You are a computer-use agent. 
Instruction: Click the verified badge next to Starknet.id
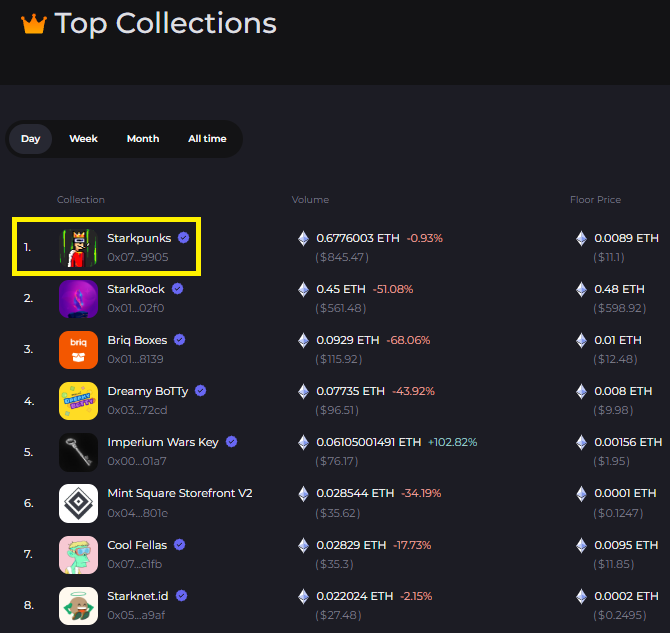coord(182,595)
